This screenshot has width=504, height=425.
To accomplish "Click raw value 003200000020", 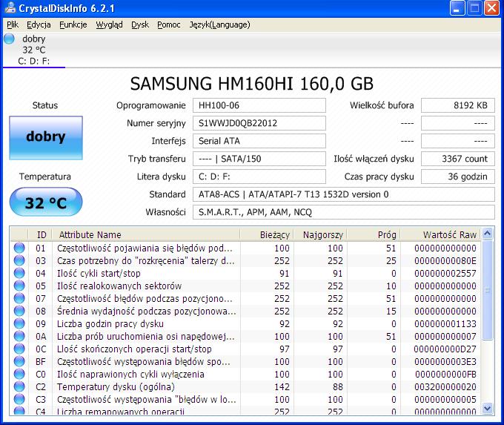I will 445,386.
